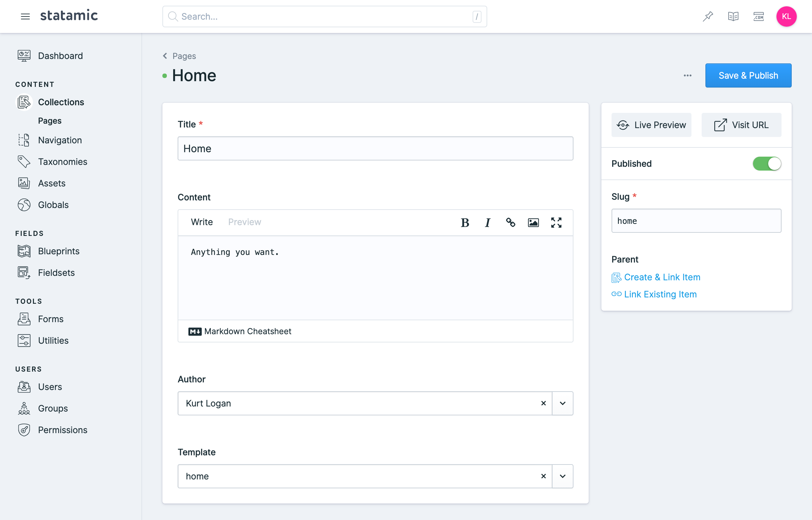812x520 pixels.
Task: Switch to Preview tab in editor
Action: [245, 223]
